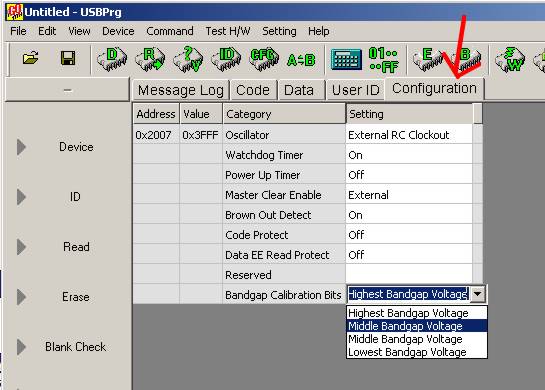Click the 'Watchdog Timer' category cell

[284, 155]
